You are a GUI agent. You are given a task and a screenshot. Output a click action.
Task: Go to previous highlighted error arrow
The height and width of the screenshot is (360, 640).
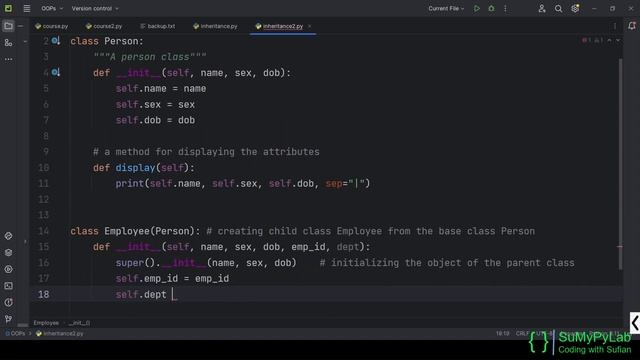[x=609, y=40]
